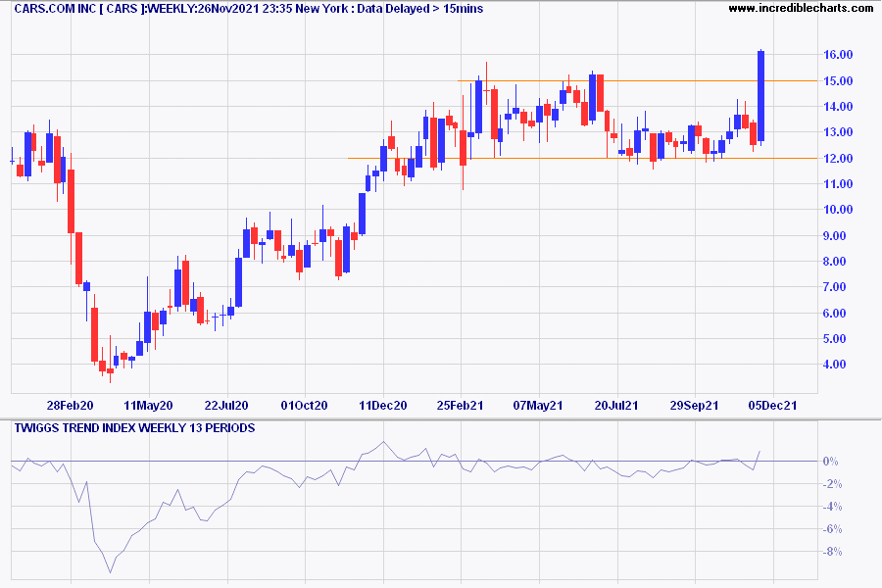The height and width of the screenshot is (588, 882).
Task: Click the 5.00 price axis label
Action: [834, 339]
